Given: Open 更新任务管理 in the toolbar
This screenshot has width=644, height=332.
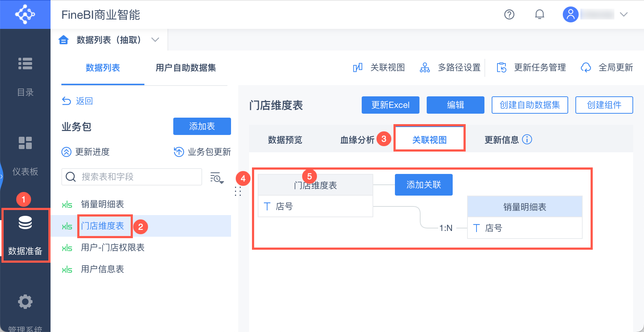Looking at the screenshot, I should tap(531, 67).
